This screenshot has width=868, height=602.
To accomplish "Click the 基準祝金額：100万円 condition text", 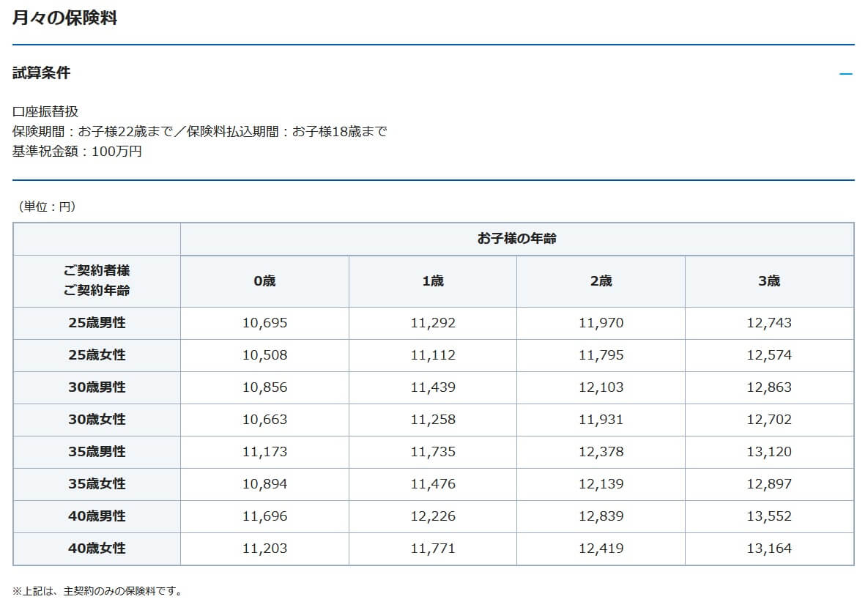I will pyautogui.click(x=77, y=152).
